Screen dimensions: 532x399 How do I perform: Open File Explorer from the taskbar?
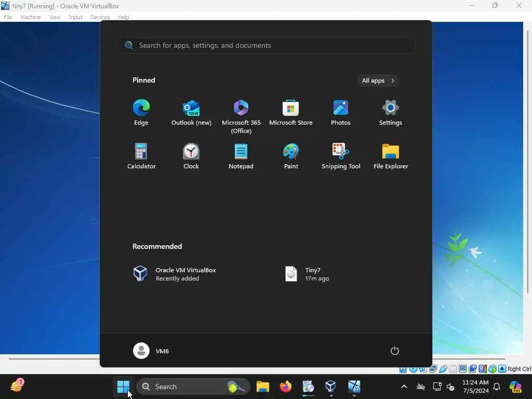(263, 387)
